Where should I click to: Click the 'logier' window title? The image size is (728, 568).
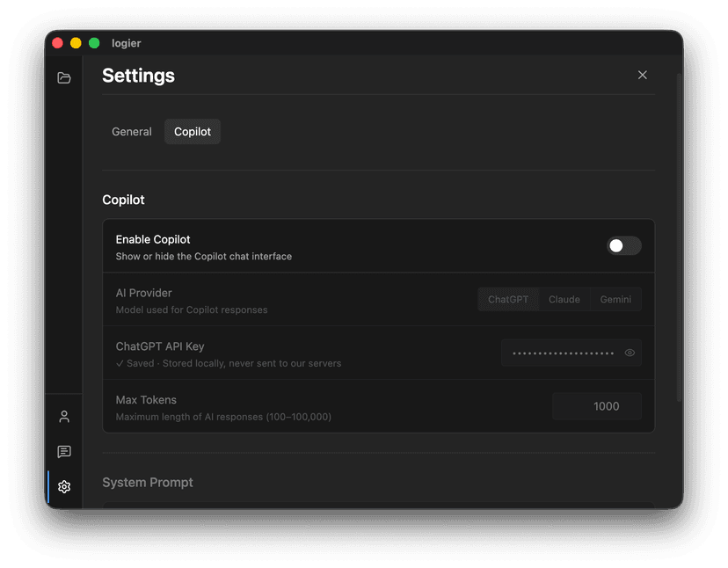[x=127, y=43]
